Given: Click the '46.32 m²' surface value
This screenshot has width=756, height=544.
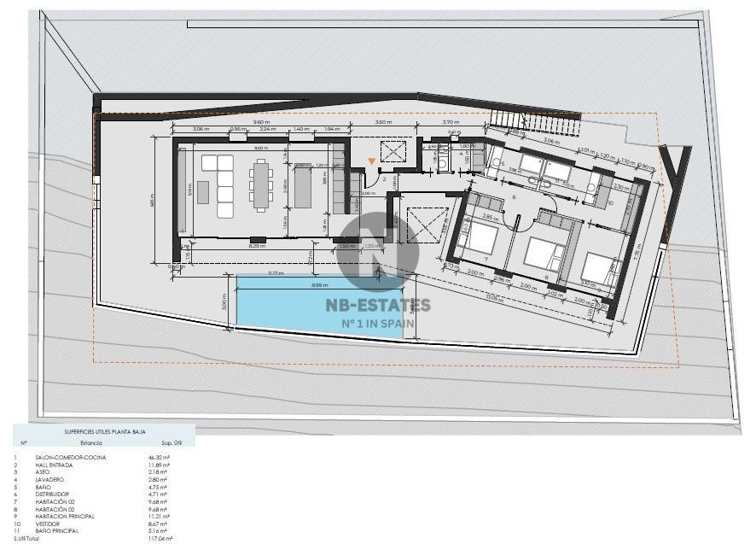Looking at the screenshot, I should coord(159,457).
